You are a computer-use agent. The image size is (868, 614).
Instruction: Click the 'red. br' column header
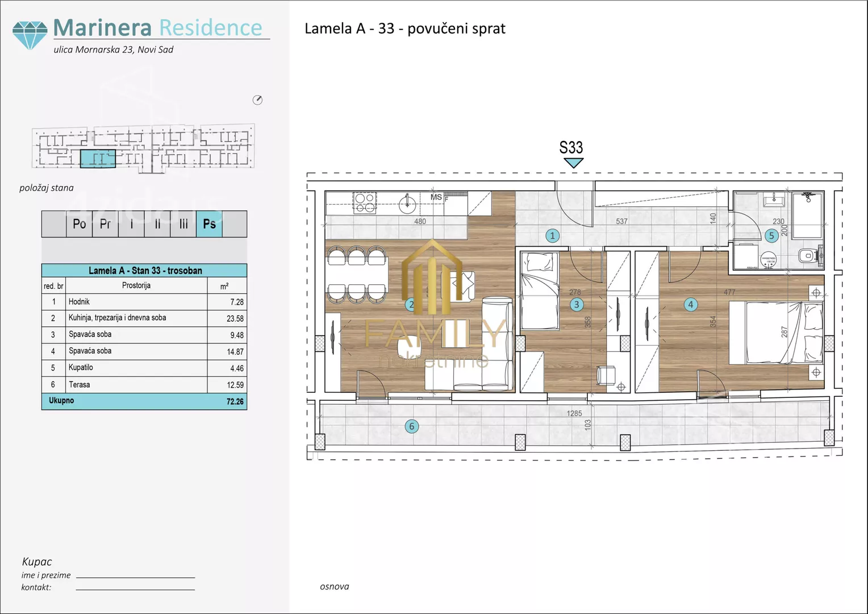54,286
